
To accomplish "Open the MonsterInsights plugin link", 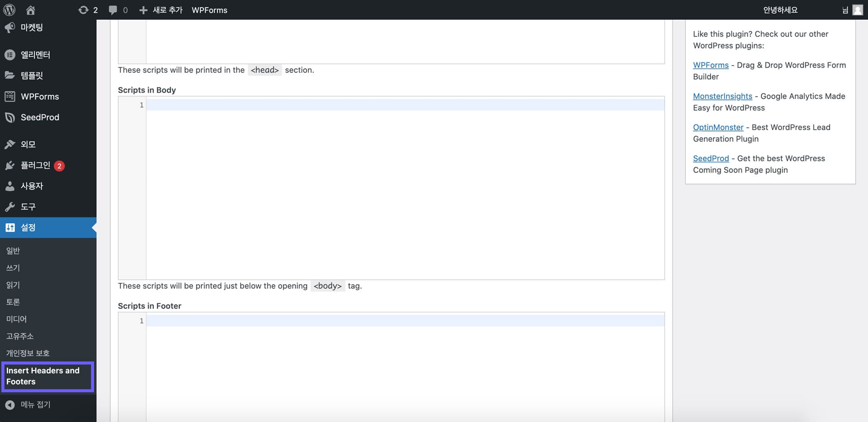I will [x=722, y=96].
